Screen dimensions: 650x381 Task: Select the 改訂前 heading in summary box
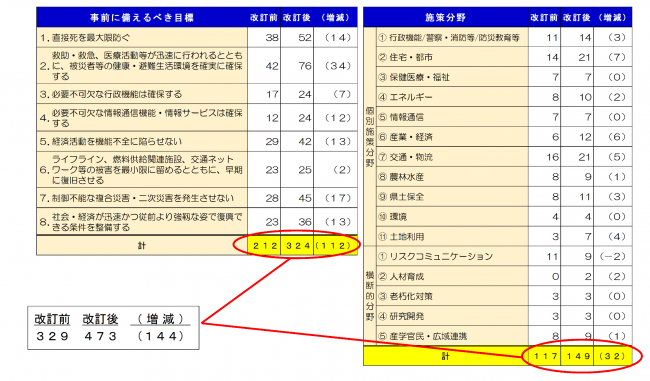[52, 319]
